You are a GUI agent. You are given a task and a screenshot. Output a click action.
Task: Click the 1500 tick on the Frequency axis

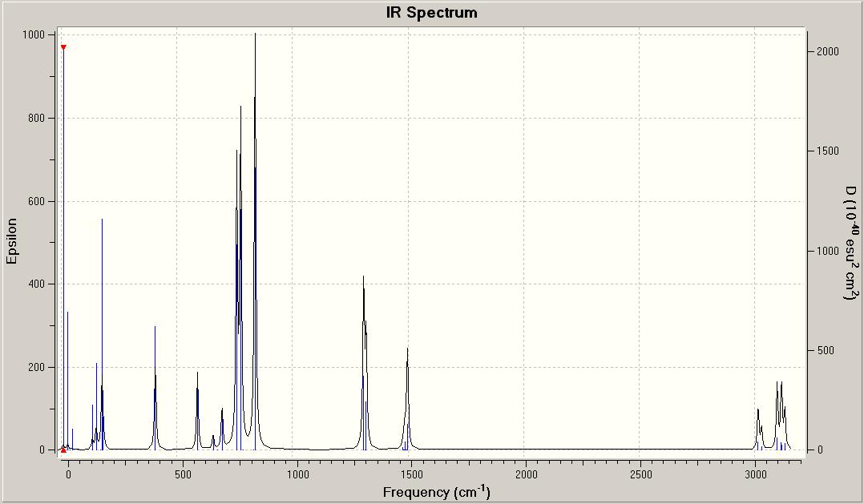pos(412,474)
